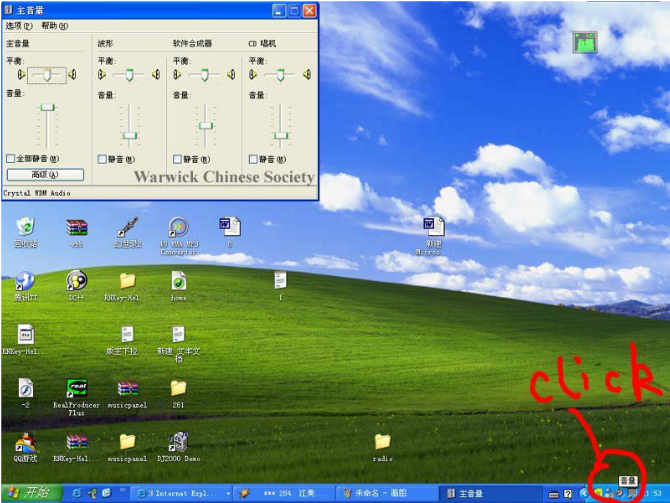The width and height of the screenshot is (670, 503).
Task: Click the taskbar clock
Action: 654,494
